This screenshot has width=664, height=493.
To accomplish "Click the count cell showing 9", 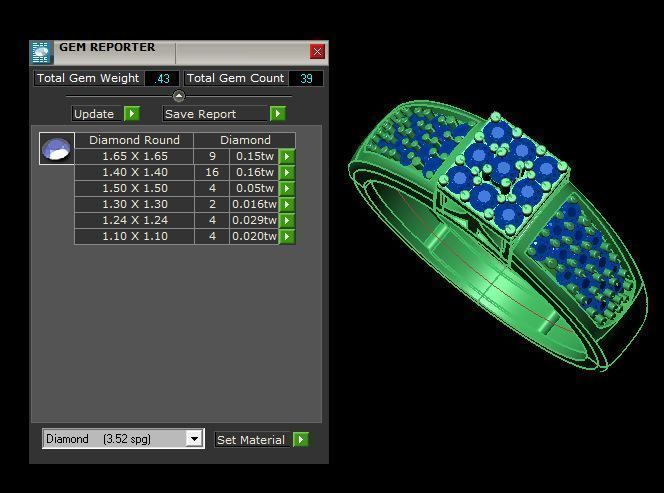I will pos(212,156).
